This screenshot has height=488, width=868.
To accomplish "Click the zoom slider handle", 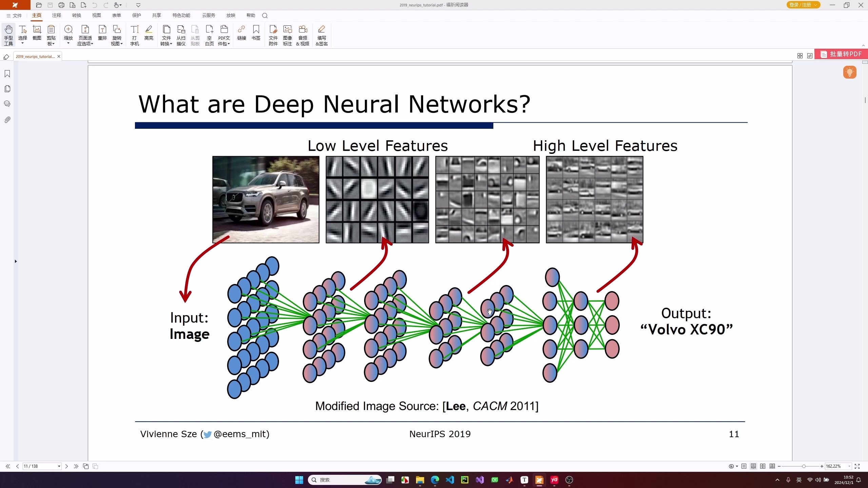I will [804, 466].
